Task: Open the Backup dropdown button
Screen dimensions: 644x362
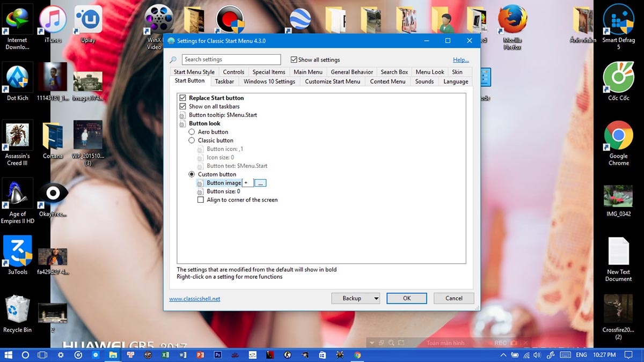Action: [x=355, y=298]
